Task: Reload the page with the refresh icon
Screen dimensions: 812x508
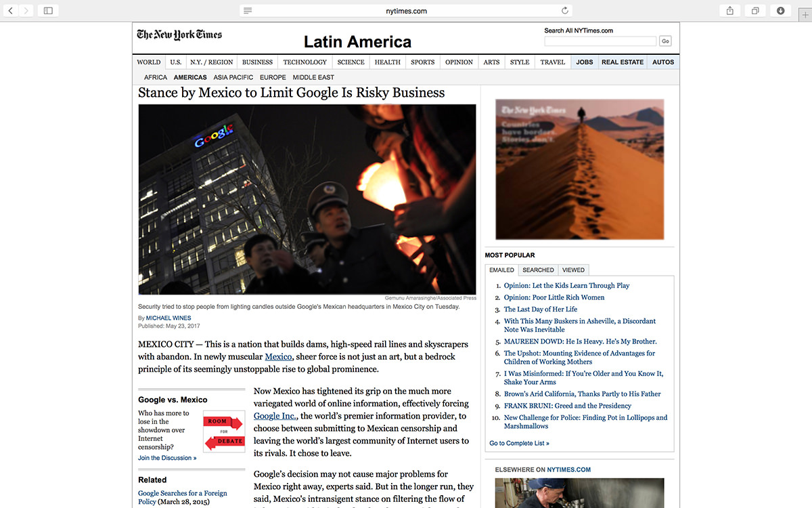Action: pos(565,11)
